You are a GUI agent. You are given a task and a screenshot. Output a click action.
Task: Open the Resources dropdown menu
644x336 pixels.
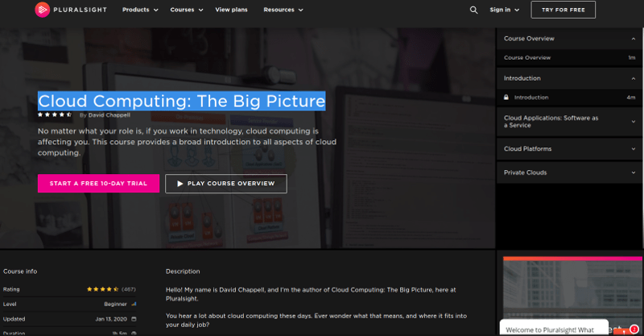tap(283, 10)
